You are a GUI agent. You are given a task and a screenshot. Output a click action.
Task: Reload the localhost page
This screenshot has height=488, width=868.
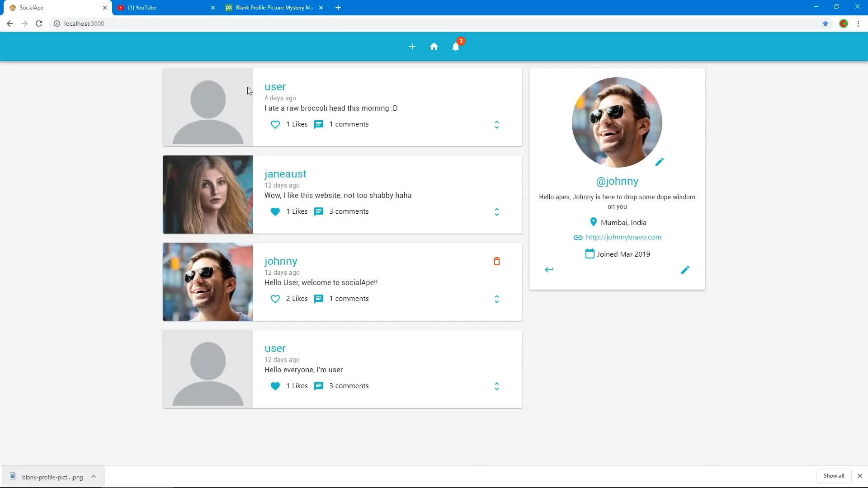(39, 23)
